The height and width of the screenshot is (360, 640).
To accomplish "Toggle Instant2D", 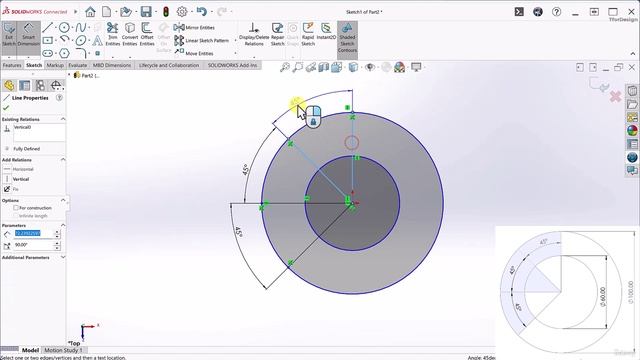I will pyautogui.click(x=326, y=32).
